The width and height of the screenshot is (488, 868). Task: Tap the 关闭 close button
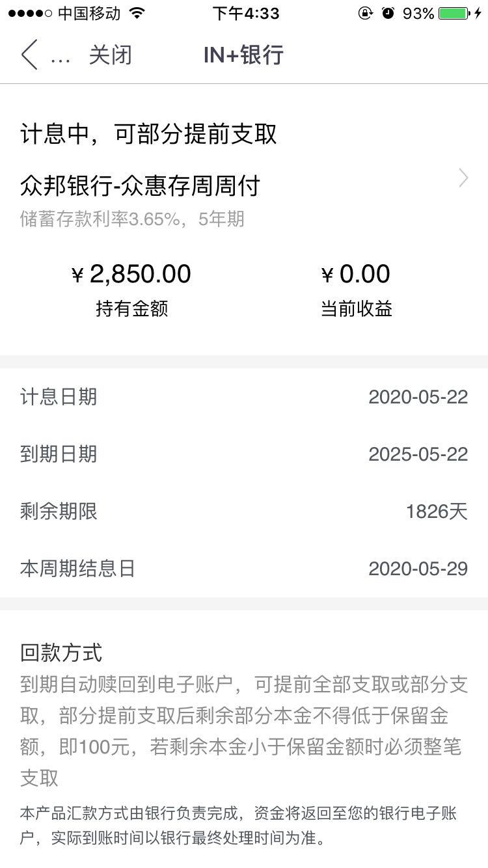110,55
